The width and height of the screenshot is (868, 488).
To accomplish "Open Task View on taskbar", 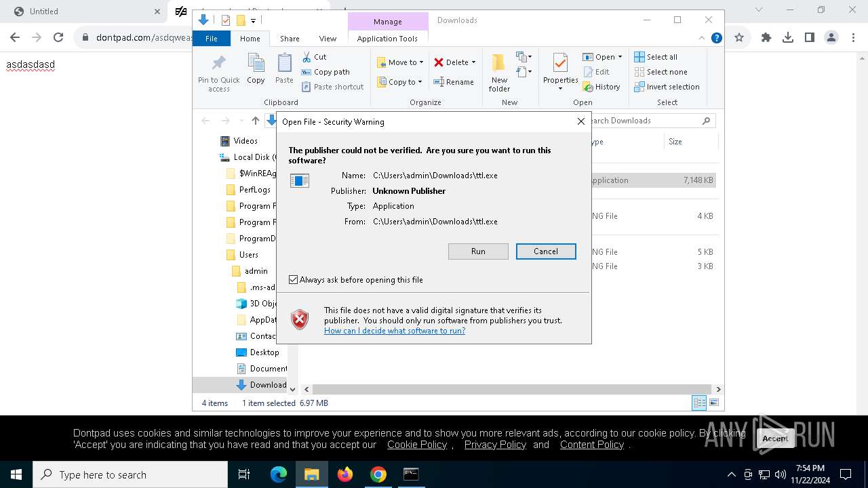I will click(x=244, y=474).
